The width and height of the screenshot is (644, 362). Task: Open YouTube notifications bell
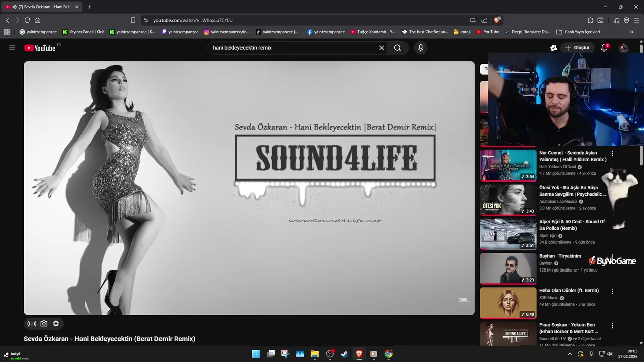coord(605,48)
